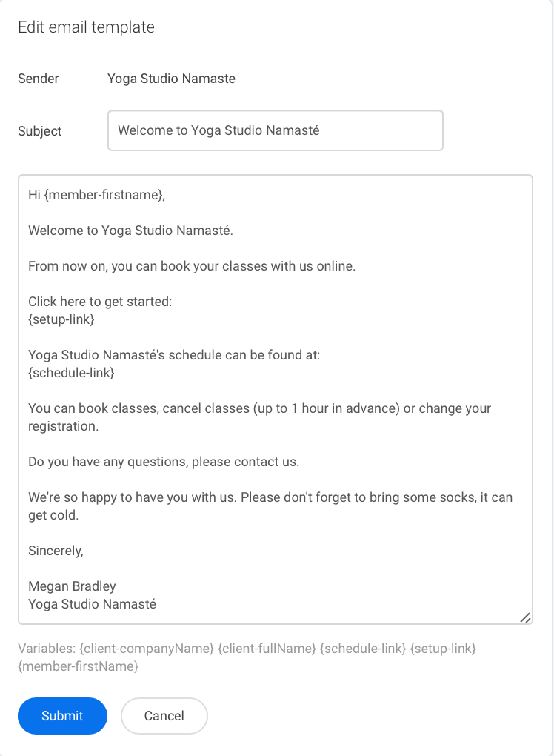The width and height of the screenshot is (554, 756).
Task: Click the {client-companyName} variable hint
Action: click(x=147, y=649)
